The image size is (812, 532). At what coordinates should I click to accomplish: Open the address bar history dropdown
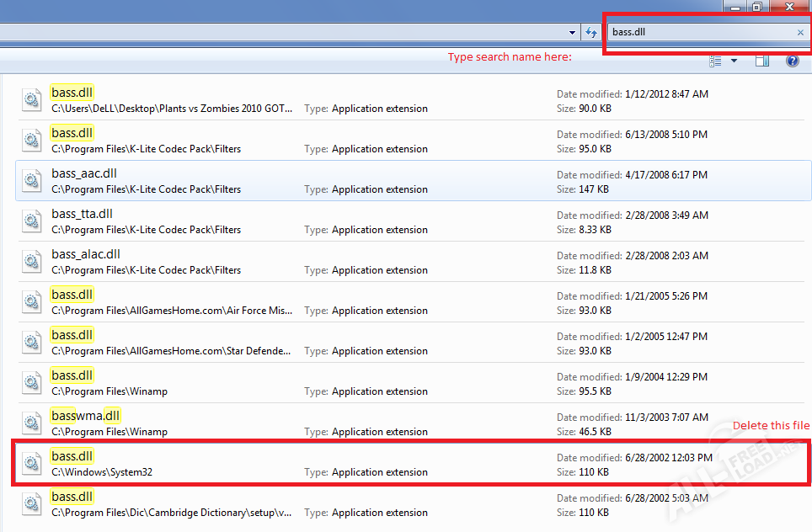[x=572, y=32]
